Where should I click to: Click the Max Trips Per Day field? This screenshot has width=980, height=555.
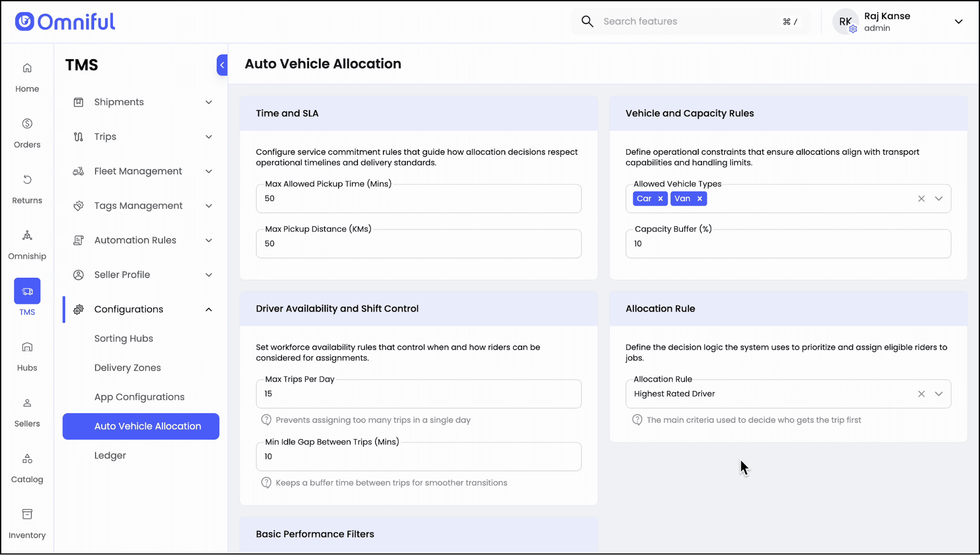418,394
